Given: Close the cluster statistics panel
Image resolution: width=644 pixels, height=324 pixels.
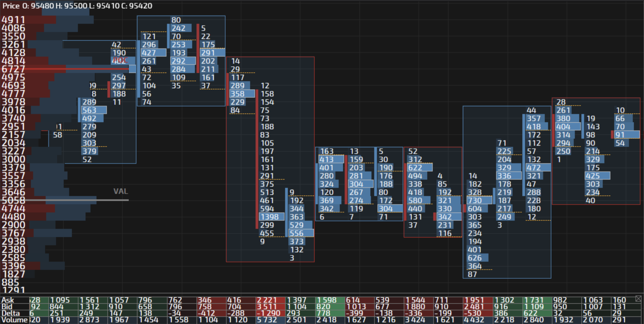Looking at the screenshot, I should pos(638,299).
